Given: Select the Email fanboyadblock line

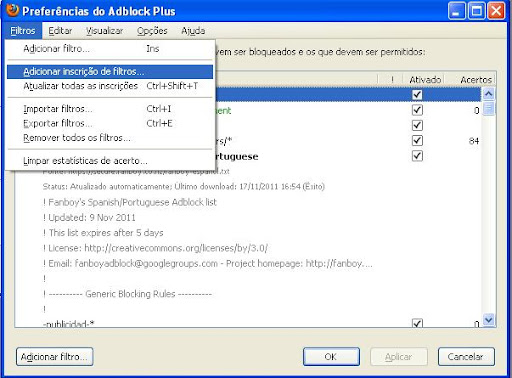Looking at the screenshot, I should point(208,263).
